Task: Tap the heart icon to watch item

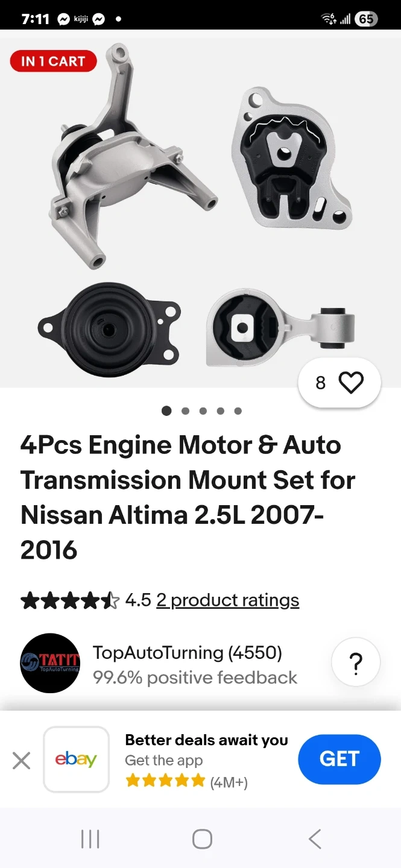Action: coord(351,383)
